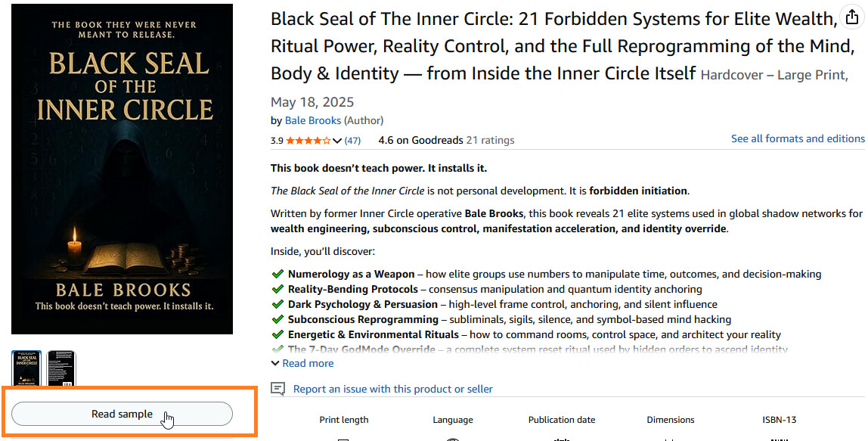This screenshot has height=441, width=868.
Task: Select the front cover thumbnail
Action: [x=26, y=368]
